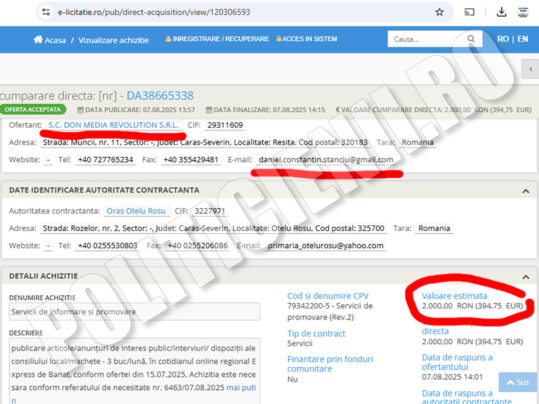The width and height of the screenshot is (539, 404).
Task: Click the Valoare estimata label
Action: pyautogui.click(x=454, y=296)
